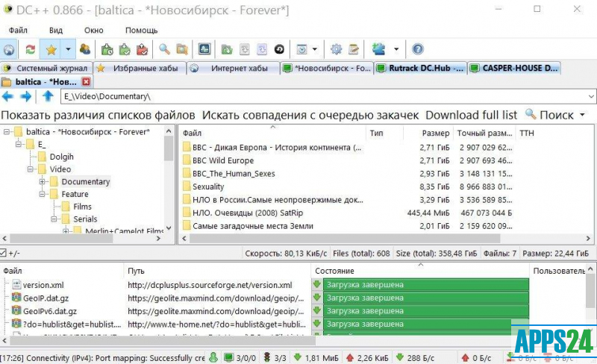Open Download Queue icon with clock

click(107, 49)
